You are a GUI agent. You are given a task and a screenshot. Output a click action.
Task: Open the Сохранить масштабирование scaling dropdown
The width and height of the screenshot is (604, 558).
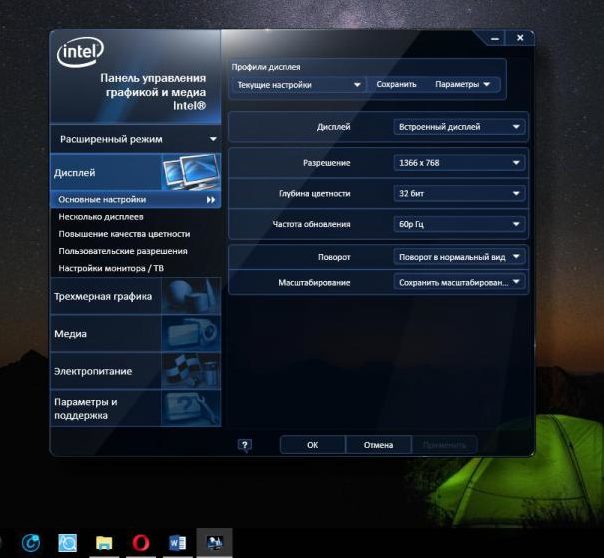point(460,282)
